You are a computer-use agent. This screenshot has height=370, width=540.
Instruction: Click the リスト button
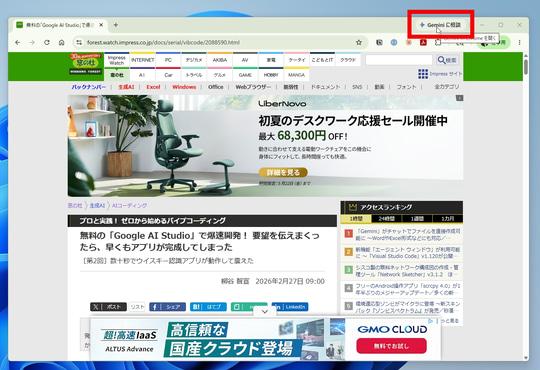137,307
